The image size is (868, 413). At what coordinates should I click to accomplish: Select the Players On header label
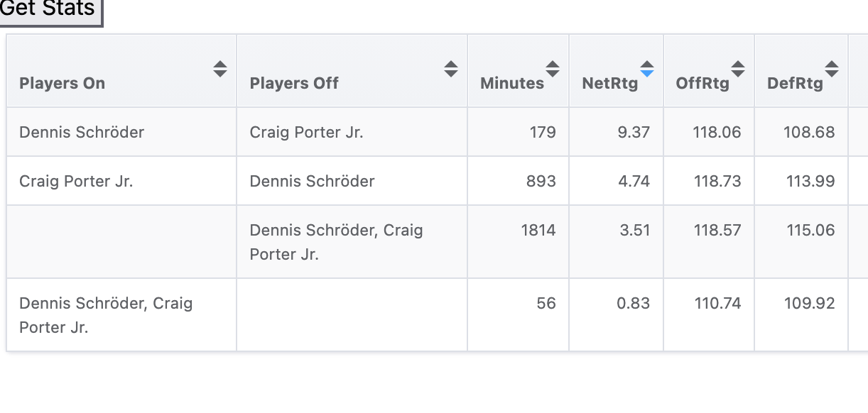point(63,83)
